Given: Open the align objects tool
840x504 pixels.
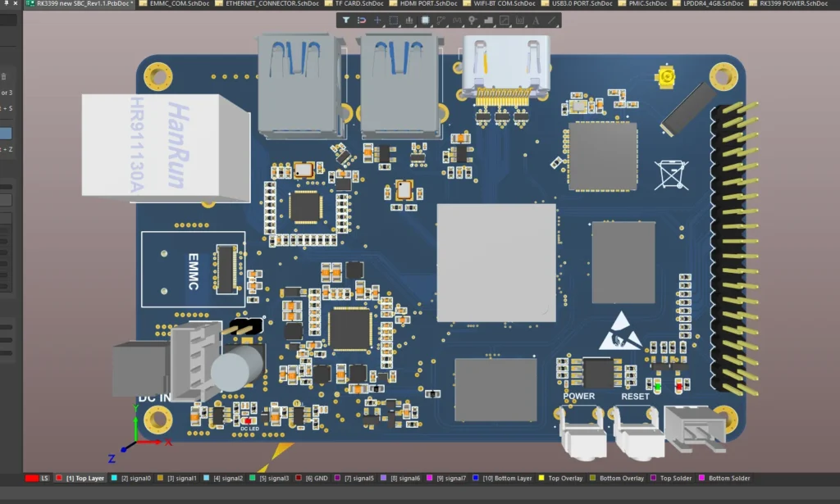Looking at the screenshot, I should click(409, 20).
